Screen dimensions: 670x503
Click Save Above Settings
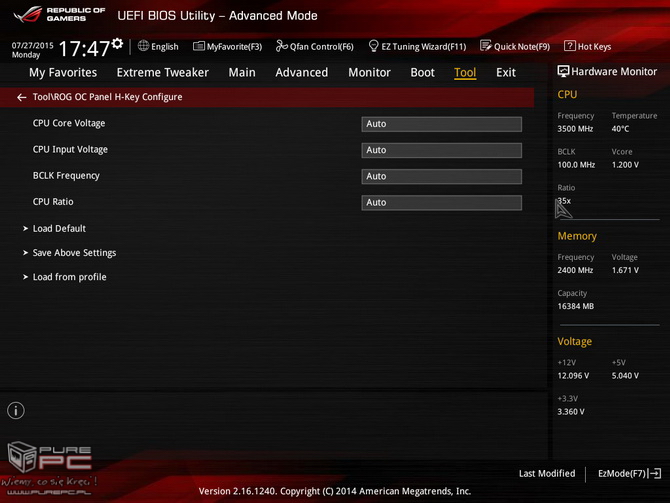click(74, 253)
